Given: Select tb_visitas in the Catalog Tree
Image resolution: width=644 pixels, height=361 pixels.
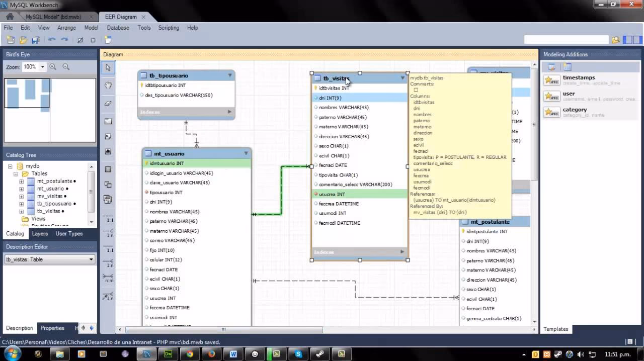Looking at the screenshot, I should point(48,212).
